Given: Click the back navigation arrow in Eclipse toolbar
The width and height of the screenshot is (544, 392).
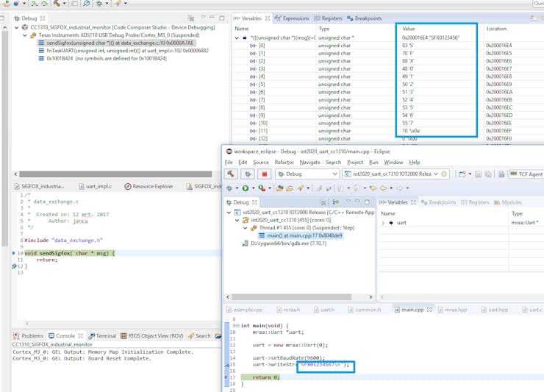Looking at the screenshot, I should (383, 188).
